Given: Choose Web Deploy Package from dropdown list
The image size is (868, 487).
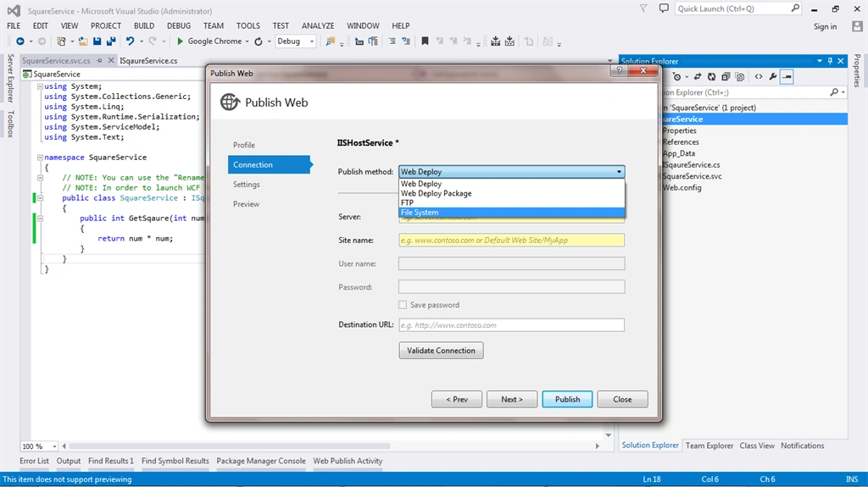Looking at the screenshot, I should click(437, 194).
